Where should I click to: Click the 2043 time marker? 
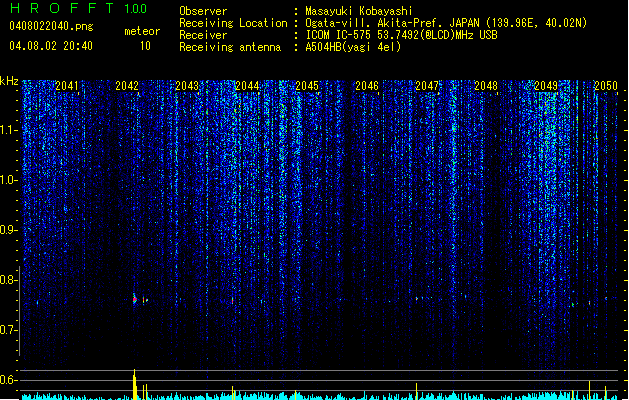pyautogui.click(x=187, y=86)
